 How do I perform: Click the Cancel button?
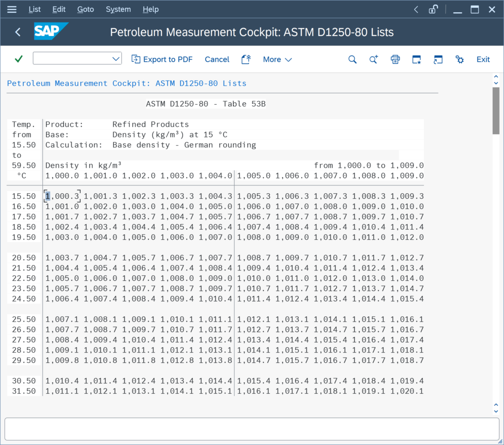217,59
